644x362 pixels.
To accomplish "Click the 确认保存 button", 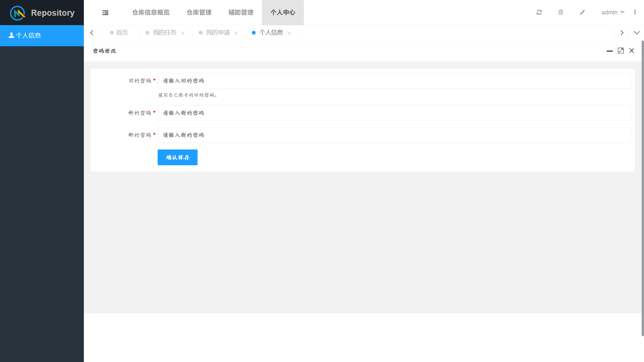I will click(x=177, y=157).
